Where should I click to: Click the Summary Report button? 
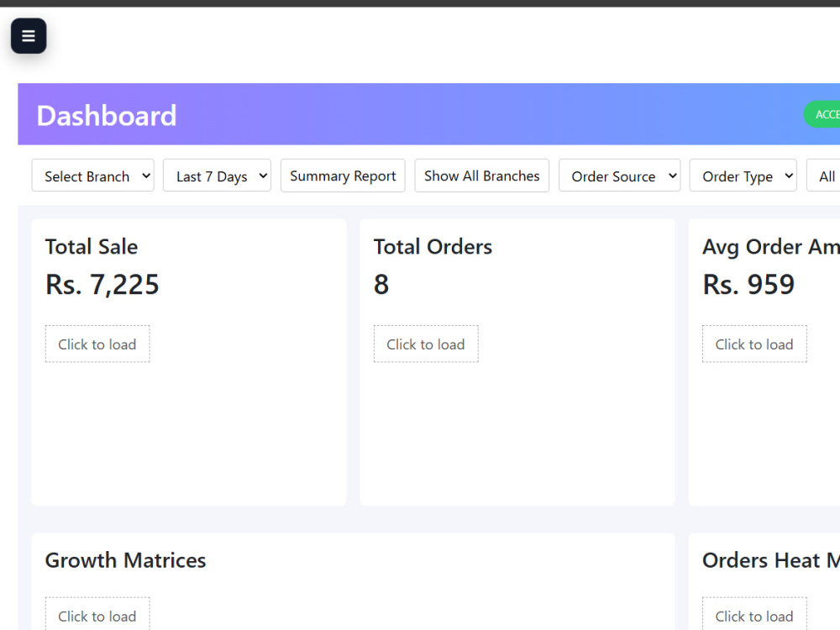[343, 176]
